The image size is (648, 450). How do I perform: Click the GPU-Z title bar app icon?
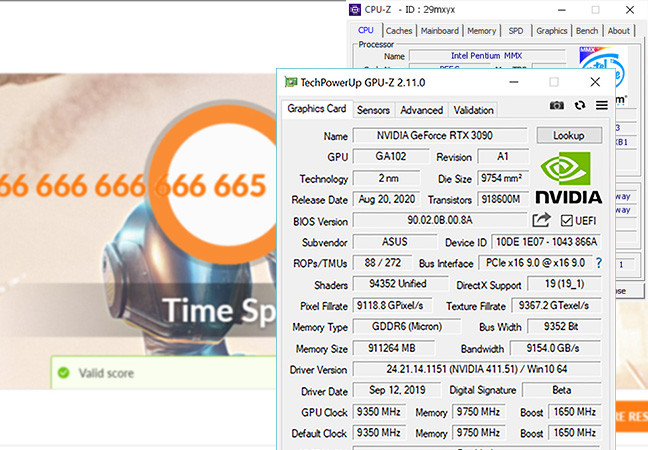291,82
